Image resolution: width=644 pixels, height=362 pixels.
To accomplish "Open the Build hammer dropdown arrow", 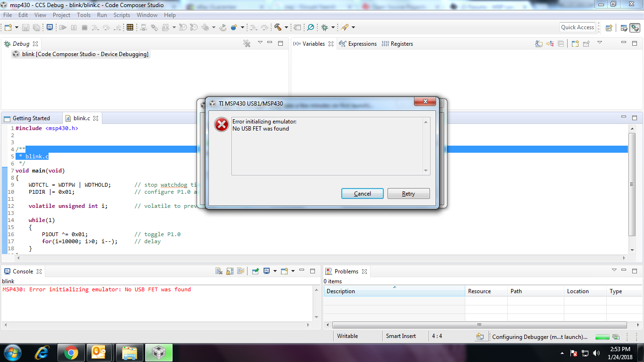I will 286,27.
